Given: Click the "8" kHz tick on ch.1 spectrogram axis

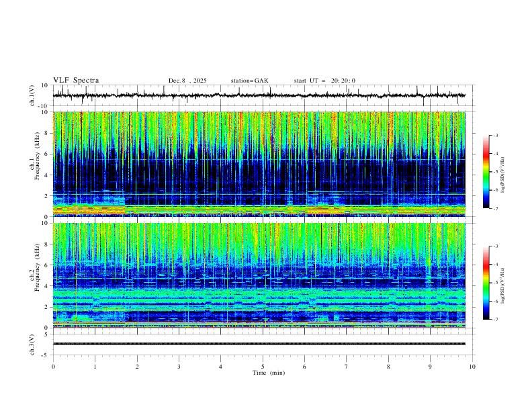Looking at the screenshot, I should coord(47,133).
